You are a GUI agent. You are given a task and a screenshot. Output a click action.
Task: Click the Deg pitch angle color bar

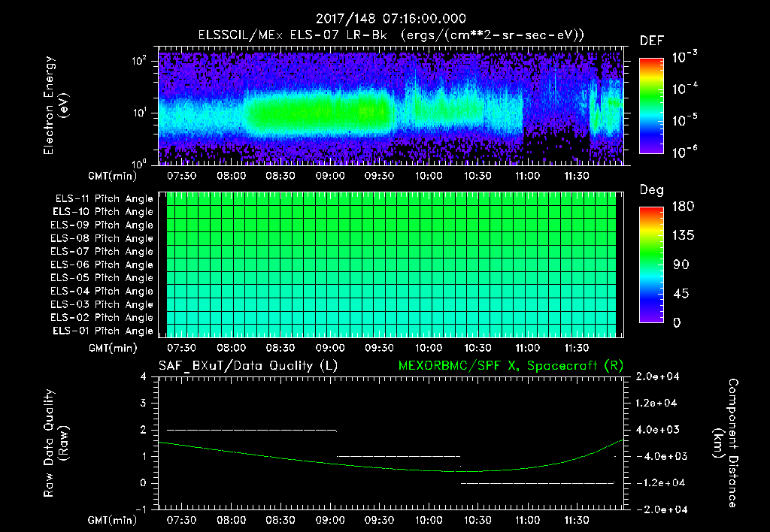coord(651,264)
